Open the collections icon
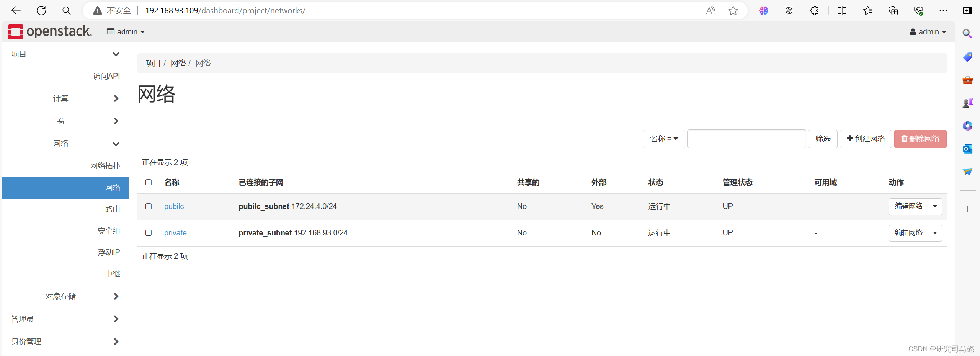 coord(893,10)
